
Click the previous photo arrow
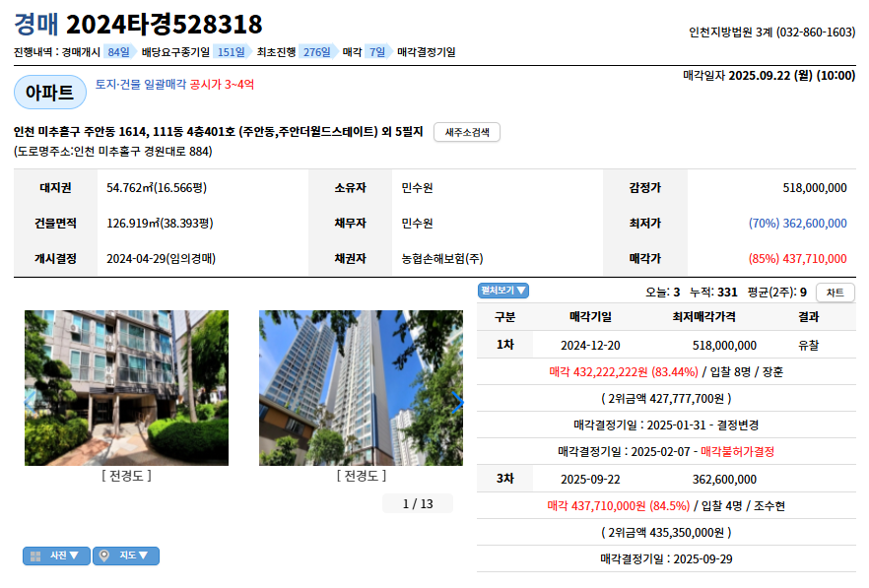point(30,400)
